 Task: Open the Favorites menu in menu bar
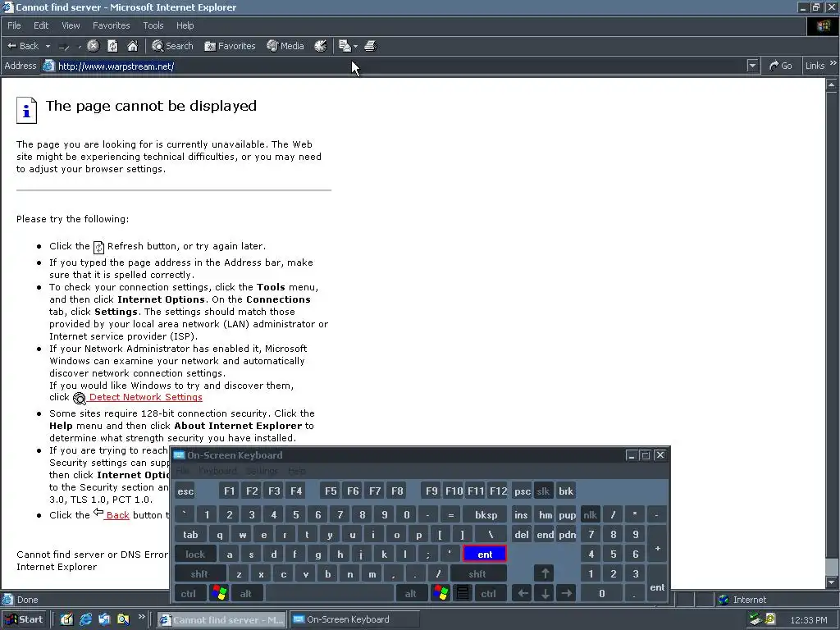pos(111,25)
